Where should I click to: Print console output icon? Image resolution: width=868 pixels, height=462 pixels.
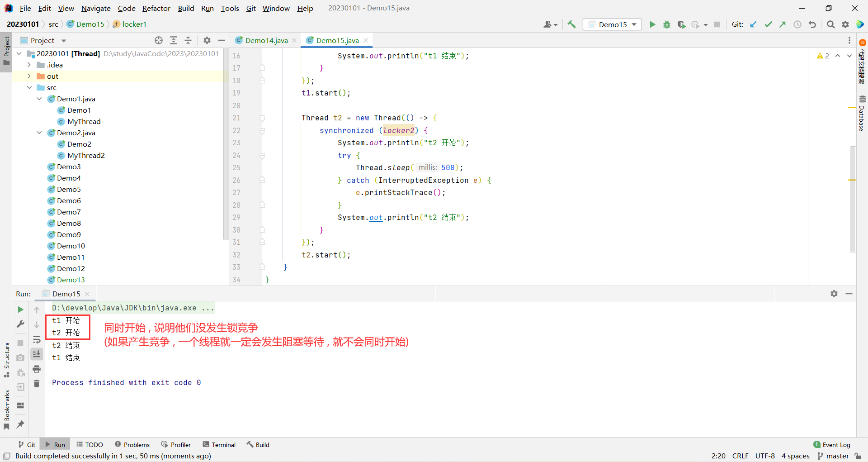(37, 369)
